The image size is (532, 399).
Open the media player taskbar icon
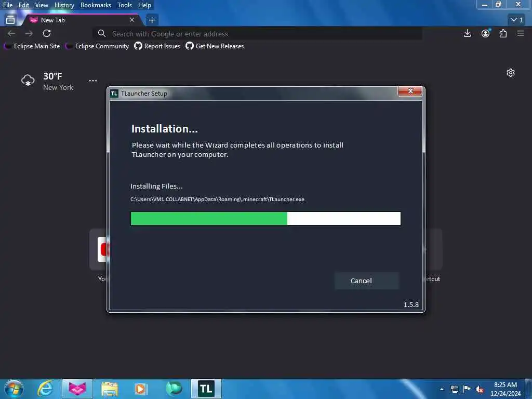point(141,389)
